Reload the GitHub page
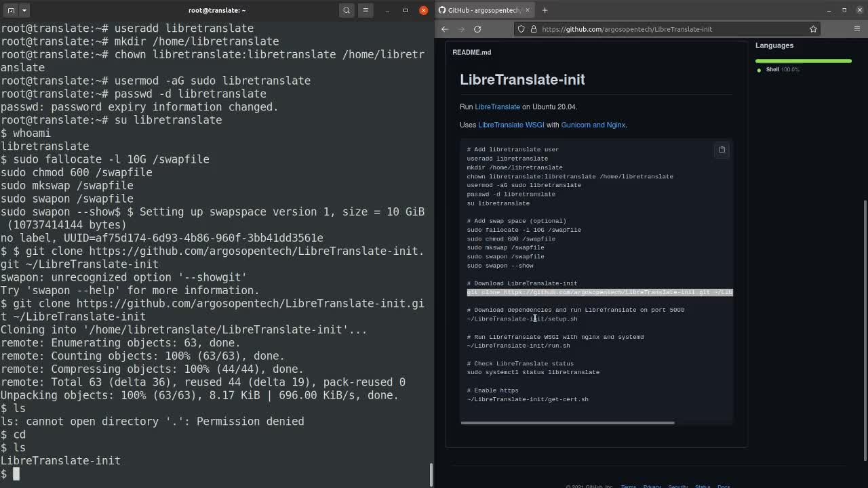 477,29
